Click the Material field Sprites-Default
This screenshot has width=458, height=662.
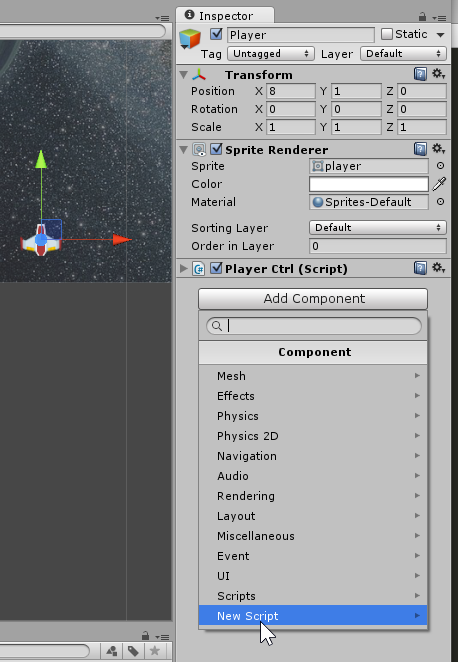(x=369, y=202)
